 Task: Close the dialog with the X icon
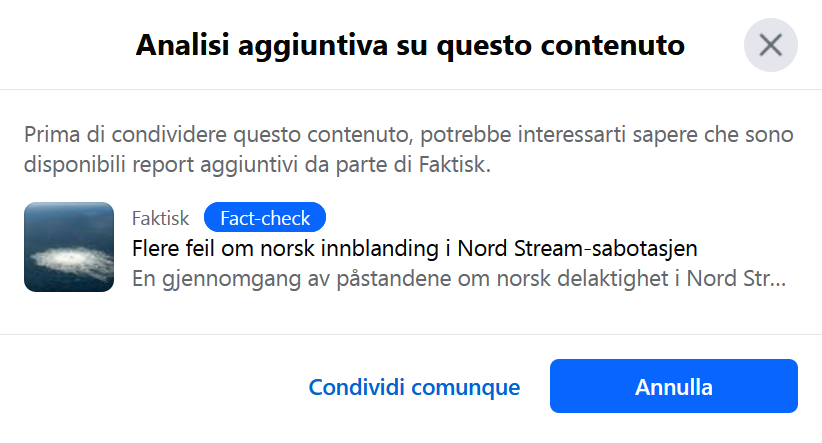pos(771,45)
